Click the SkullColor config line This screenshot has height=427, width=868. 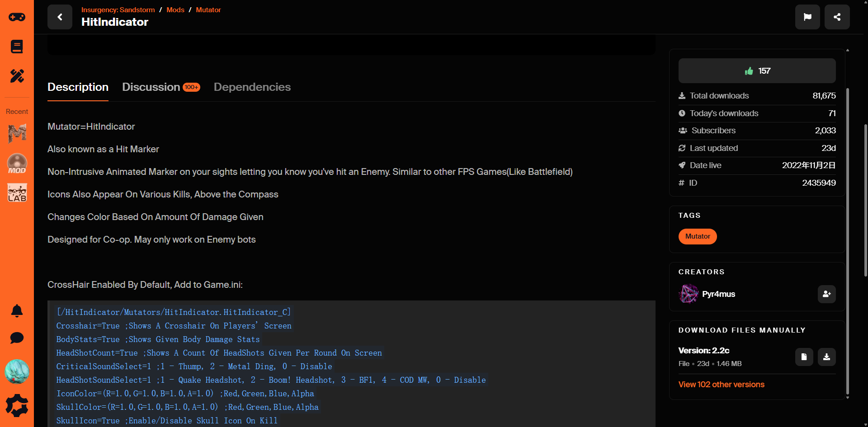pyautogui.click(x=188, y=407)
